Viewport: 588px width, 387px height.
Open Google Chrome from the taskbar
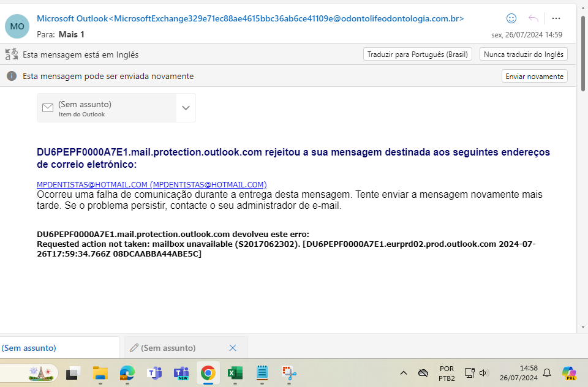tap(208, 373)
